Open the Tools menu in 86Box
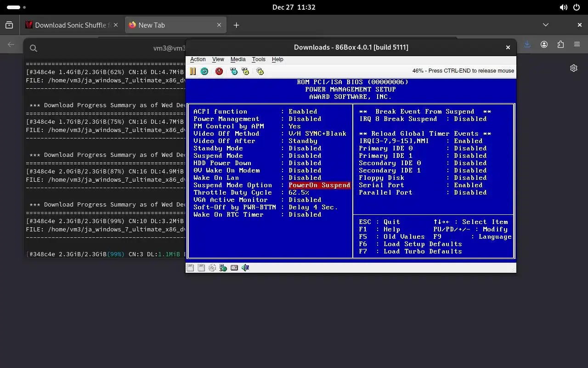 coord(259,59)
